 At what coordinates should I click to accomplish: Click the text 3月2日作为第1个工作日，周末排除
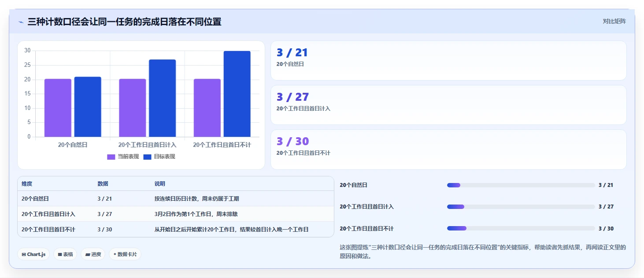(196, 214)
